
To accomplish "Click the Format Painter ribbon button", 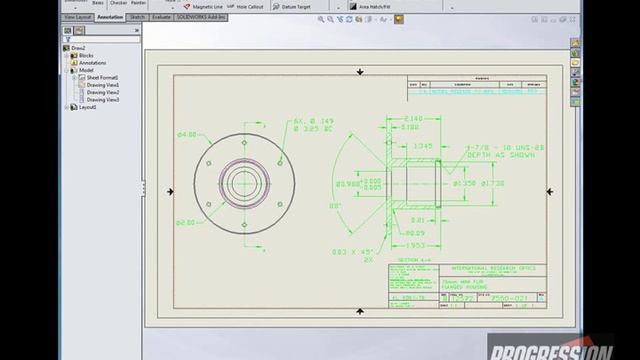I will coord(138,3).
